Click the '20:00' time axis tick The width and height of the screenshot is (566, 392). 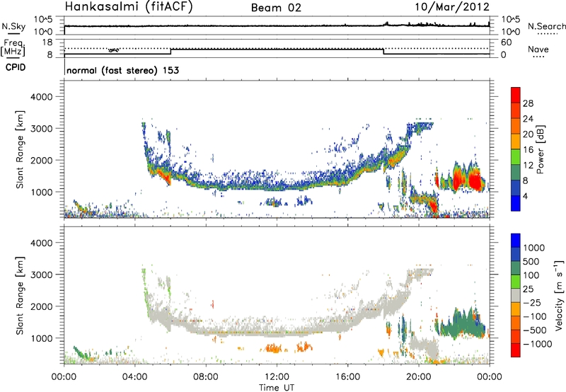point(419,377)
